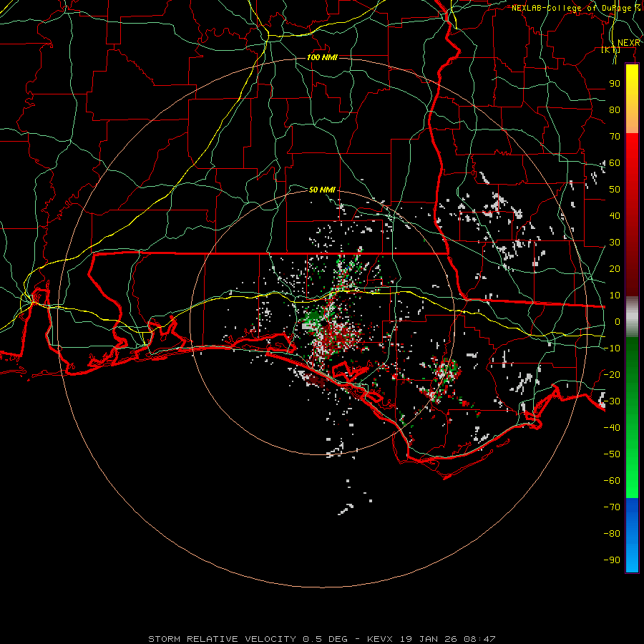The image size is (644, 644).
Task: Pick the blue band on the velocity color bar
Action: 632,535
